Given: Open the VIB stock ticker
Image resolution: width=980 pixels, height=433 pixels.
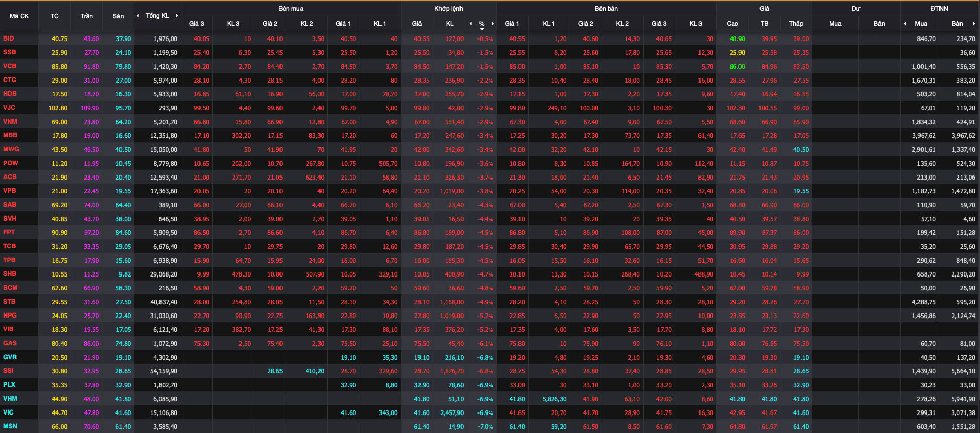Looking at the screenshot, I should tap(8, 329).
